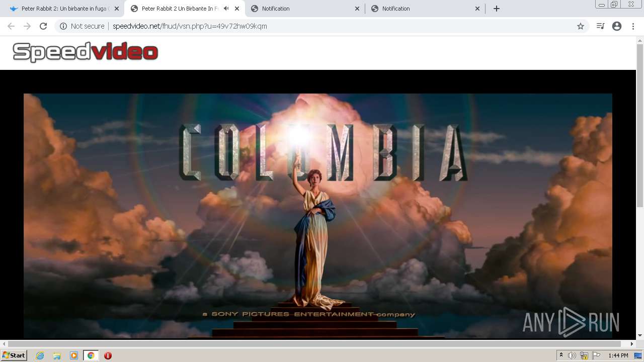Open Windows Media Player from taskbar
The width and height of the screenshot is (644, 362).
tap(74, 355)
